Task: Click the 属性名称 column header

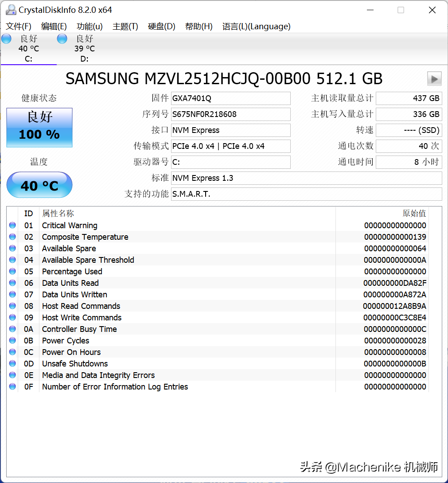Action: point(58,213)
